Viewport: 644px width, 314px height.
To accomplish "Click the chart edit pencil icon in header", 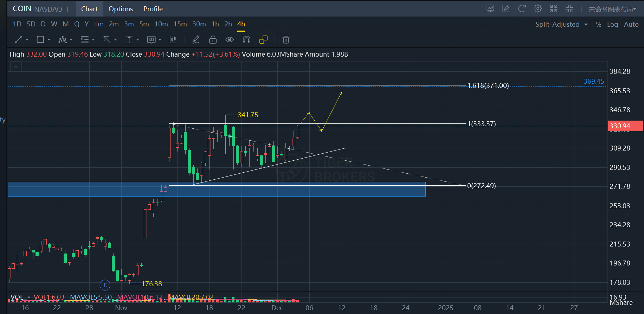I will pos(506,9).
